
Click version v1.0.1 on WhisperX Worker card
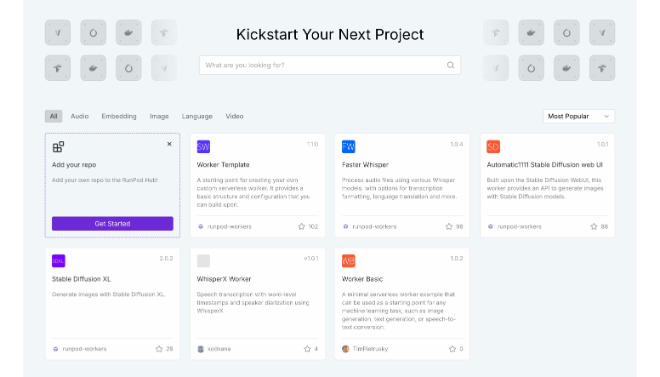tap(311, 258)
